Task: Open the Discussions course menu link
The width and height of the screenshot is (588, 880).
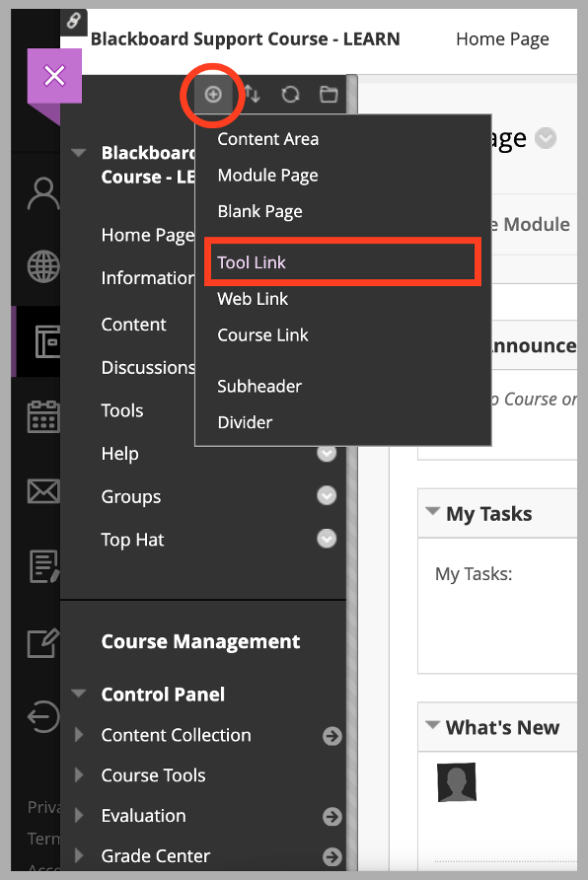Action: coord(148,367)
